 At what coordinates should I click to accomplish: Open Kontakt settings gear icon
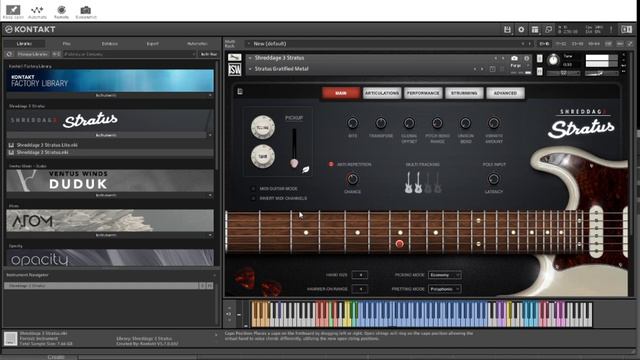(521, 29)
